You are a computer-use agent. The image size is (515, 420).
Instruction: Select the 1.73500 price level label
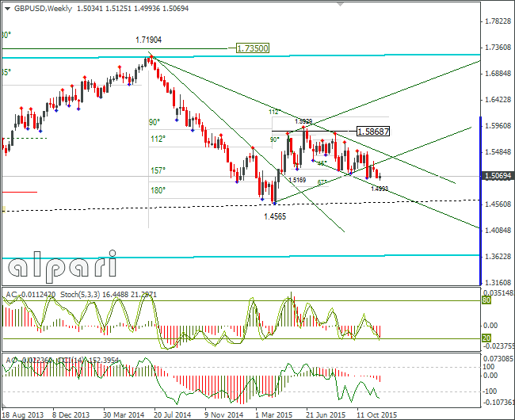[x=252, y=48]
